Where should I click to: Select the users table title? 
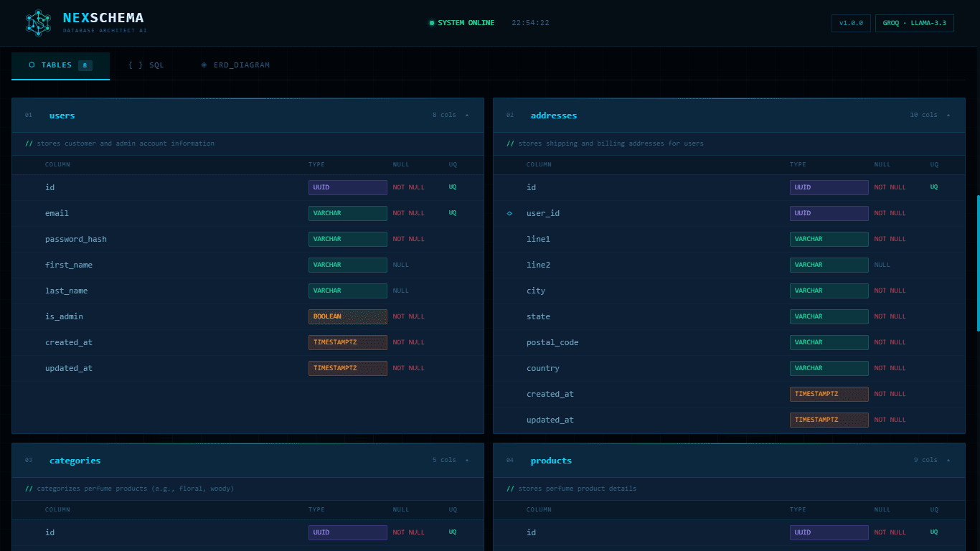(x=62, y=116)
